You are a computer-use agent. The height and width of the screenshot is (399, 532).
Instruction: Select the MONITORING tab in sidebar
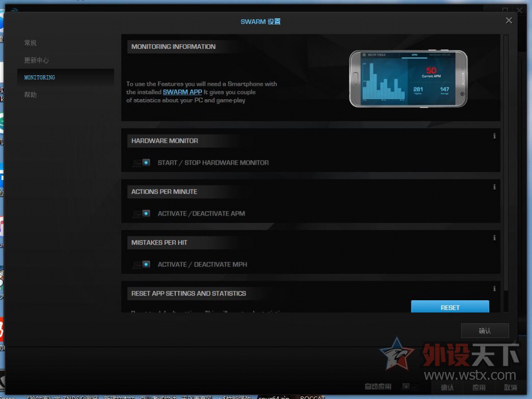tap(40, 77)
